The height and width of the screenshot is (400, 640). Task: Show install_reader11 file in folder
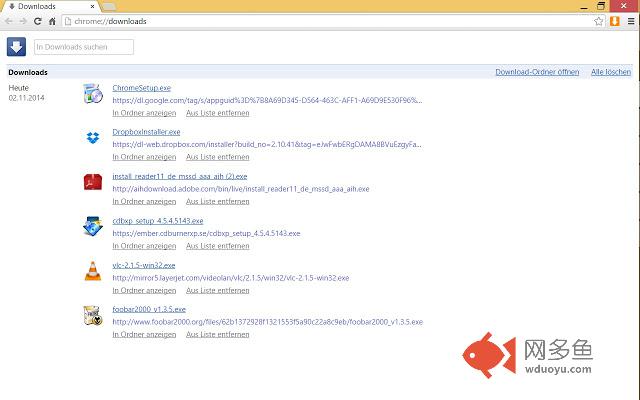[144, 201]
